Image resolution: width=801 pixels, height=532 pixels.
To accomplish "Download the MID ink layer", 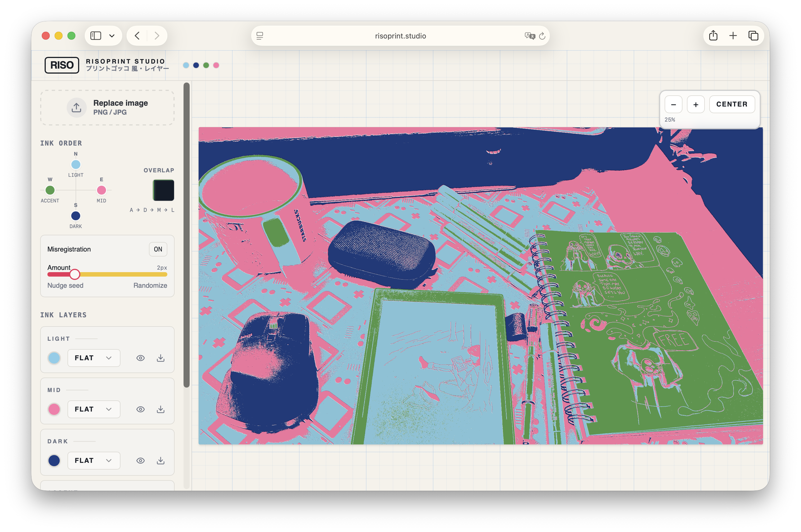I will point(161,409).
